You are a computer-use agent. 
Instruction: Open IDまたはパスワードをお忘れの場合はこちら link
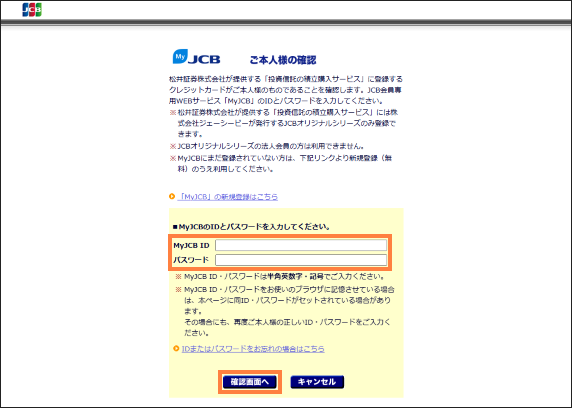click(253, 349)
